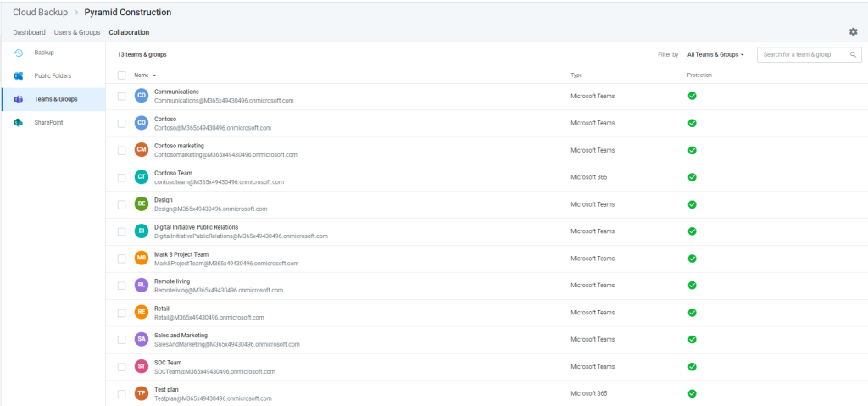Screen dimensions: 868x406
Task: Click the Type column header
Action: 576,75
